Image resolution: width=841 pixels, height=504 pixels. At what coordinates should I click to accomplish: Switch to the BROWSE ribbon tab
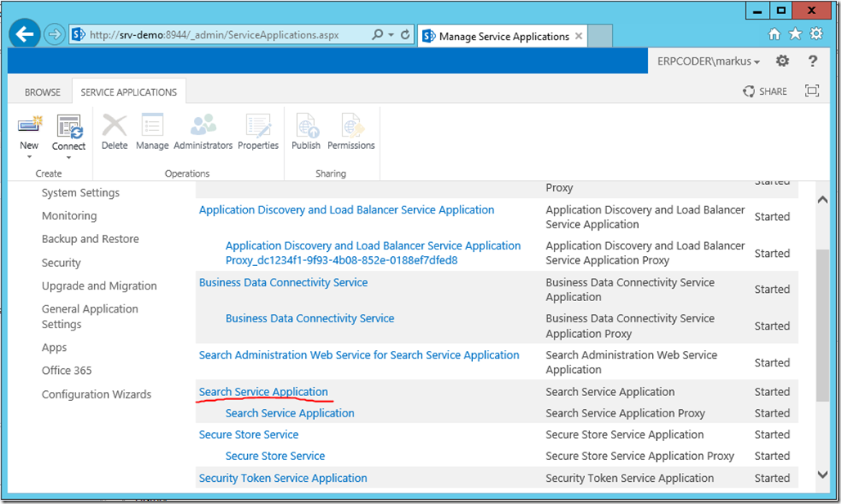[x=43, y=92]
